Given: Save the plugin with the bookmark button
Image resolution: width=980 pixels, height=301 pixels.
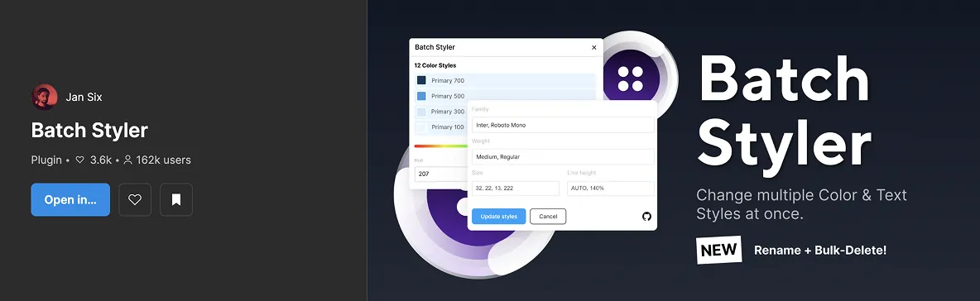Looking at the screenshot, I should [x=176, y=200].
